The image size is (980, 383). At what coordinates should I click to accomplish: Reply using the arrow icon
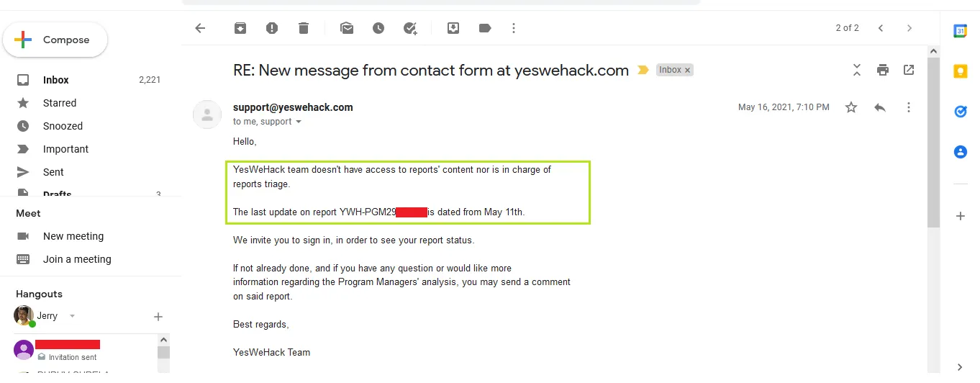879,107
